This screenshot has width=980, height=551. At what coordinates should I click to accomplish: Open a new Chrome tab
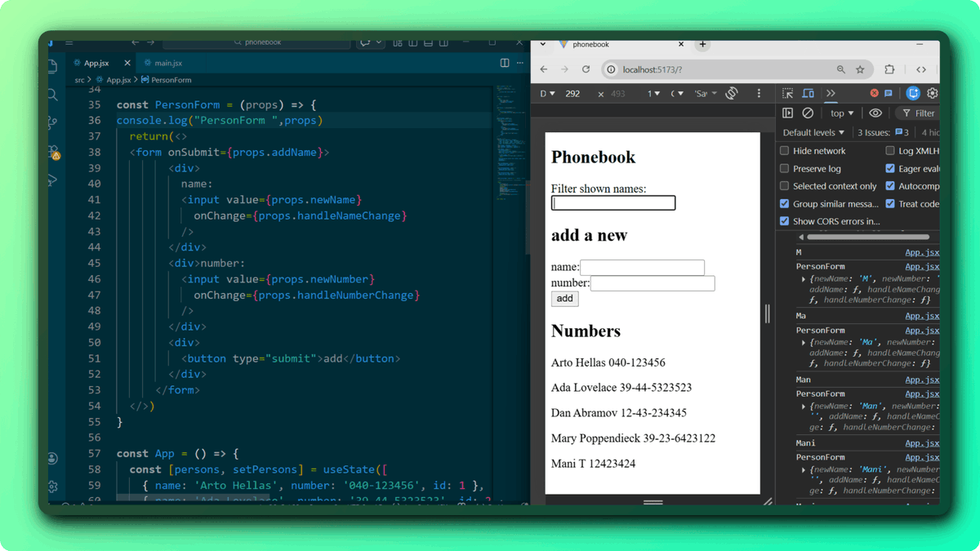click(x=703, y=44)
